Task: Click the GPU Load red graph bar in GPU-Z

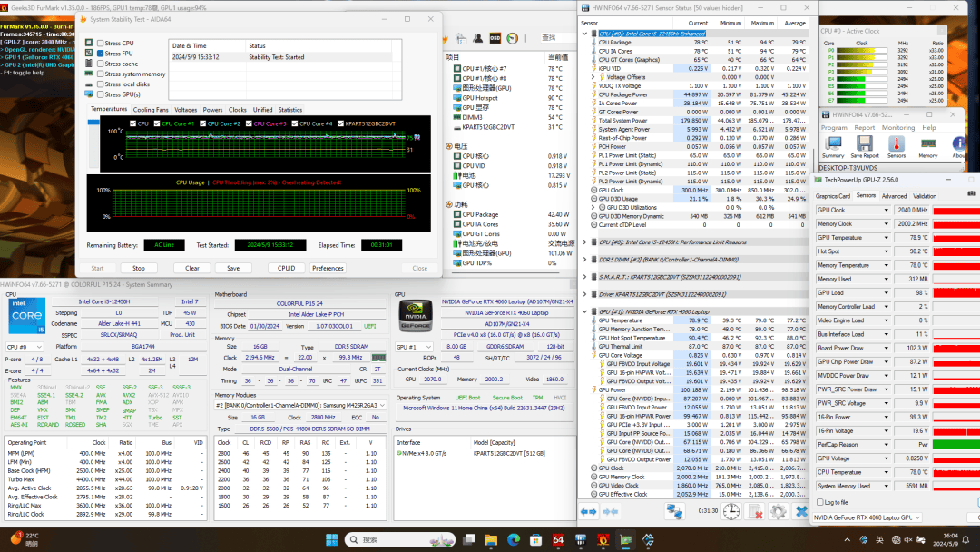Action: [x=956, y=292]
